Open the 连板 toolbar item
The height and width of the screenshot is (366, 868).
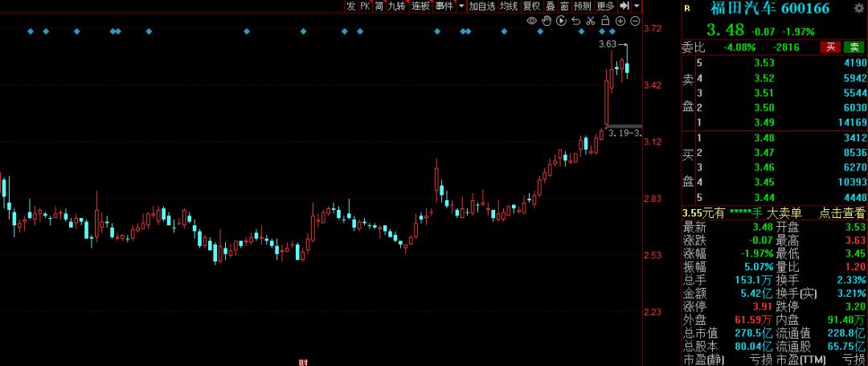click(420, 6)
